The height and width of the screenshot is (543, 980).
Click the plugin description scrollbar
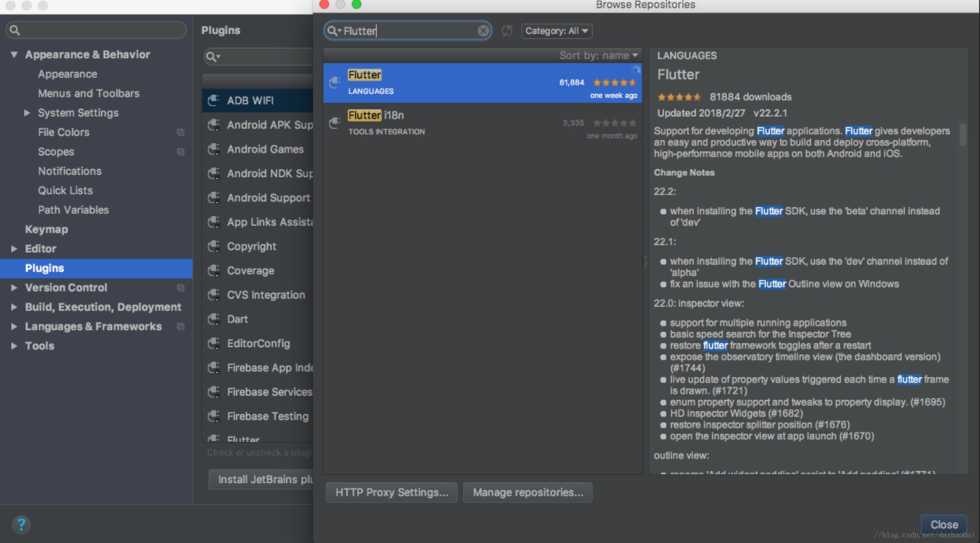[x=963, y=134]
